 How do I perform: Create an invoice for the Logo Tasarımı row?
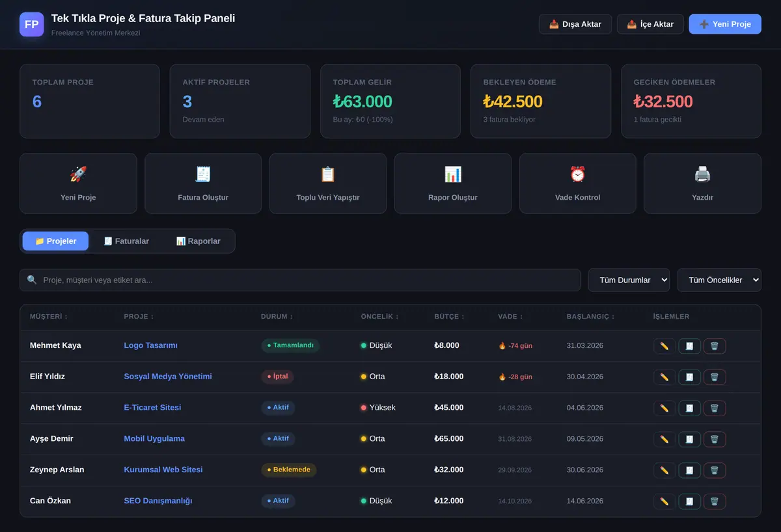pos(690,346)
